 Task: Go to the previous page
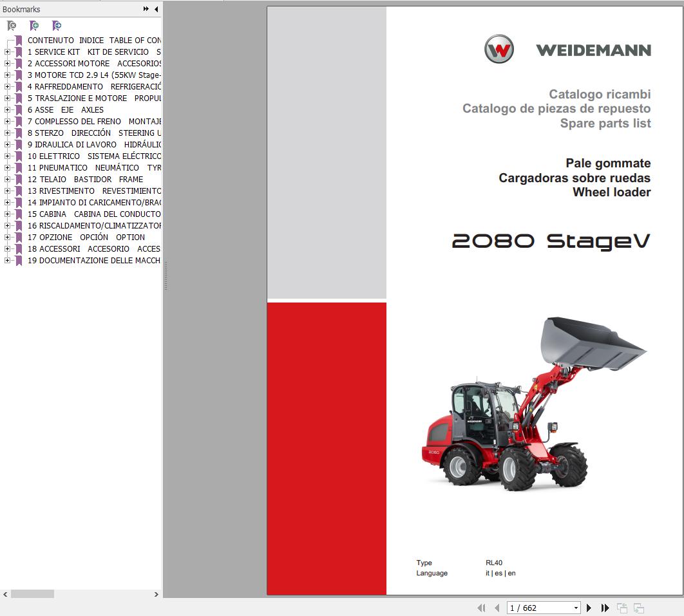coord(497,608)
